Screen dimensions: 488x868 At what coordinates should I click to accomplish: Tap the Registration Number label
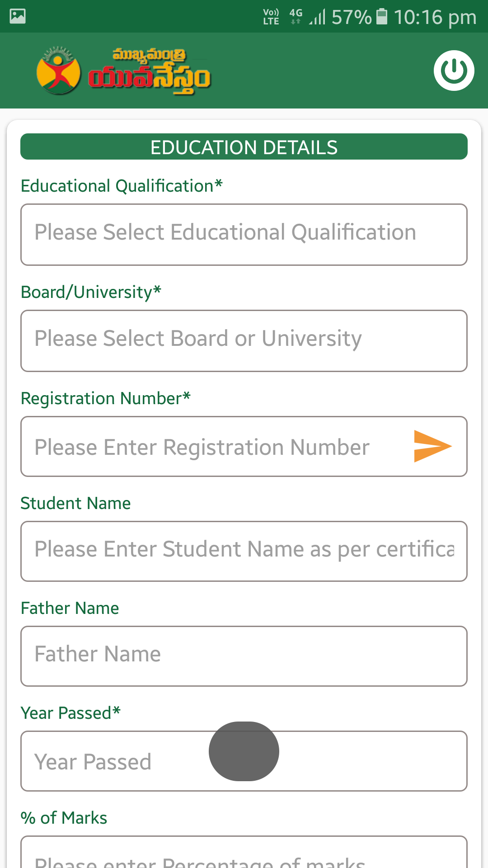(x=106, y=398)
